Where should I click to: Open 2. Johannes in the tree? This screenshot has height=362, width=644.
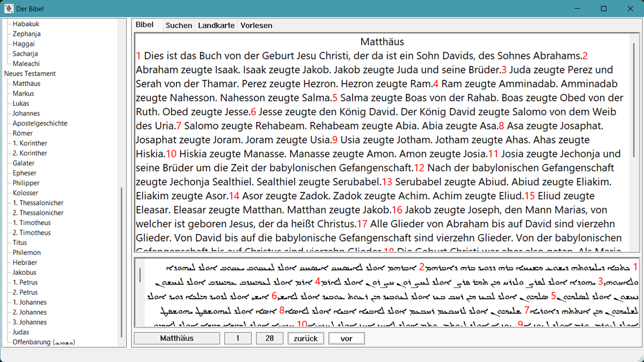pos(29,312)
